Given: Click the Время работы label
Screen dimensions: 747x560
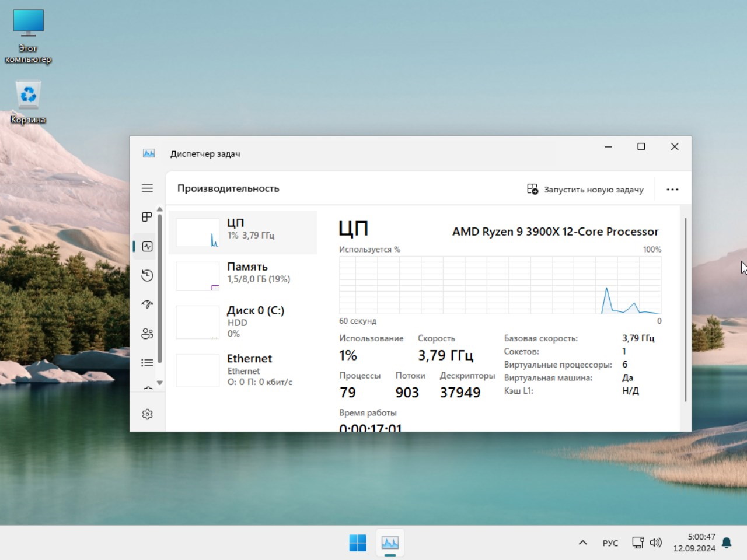Looking at the screenshot, I should coord(368,412).
